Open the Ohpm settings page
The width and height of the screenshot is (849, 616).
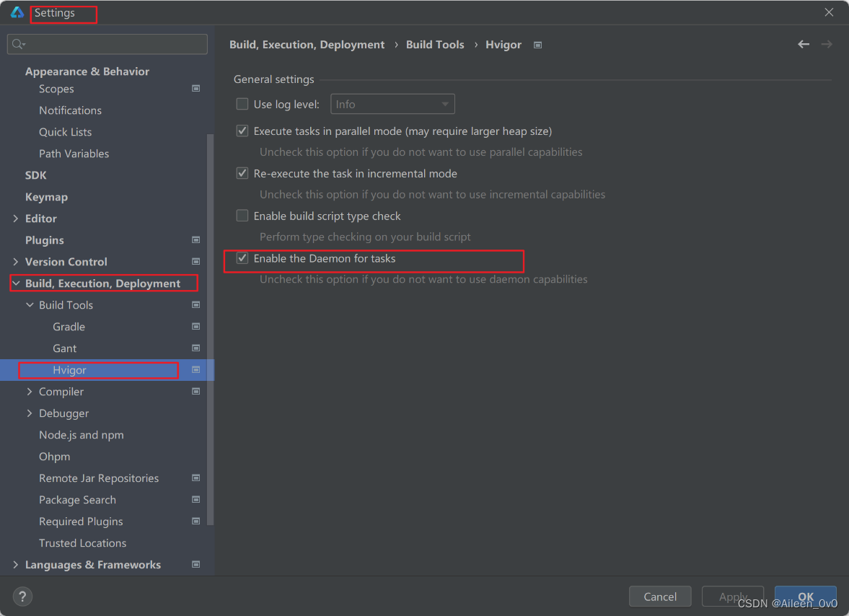(x=55, y=457)
